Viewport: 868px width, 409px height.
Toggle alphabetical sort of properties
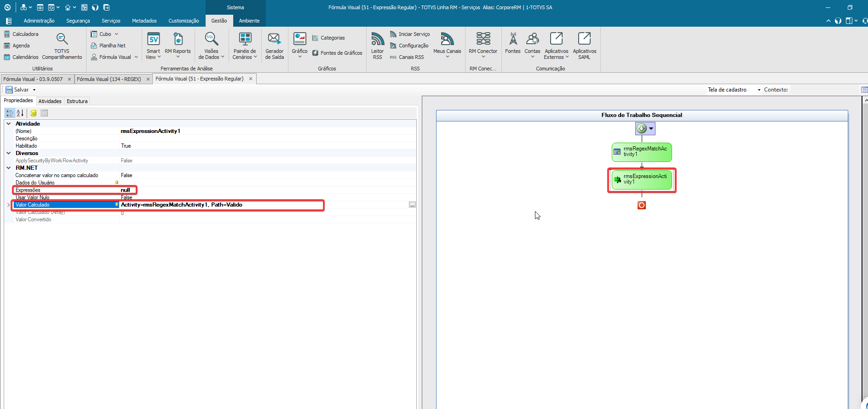pyautogui.click(x=20, y=113)
